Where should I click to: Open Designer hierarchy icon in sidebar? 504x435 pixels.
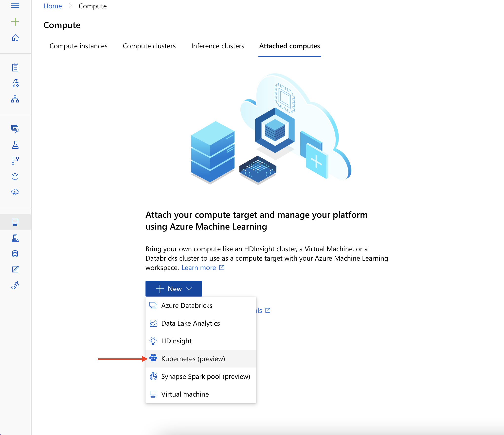15,99
